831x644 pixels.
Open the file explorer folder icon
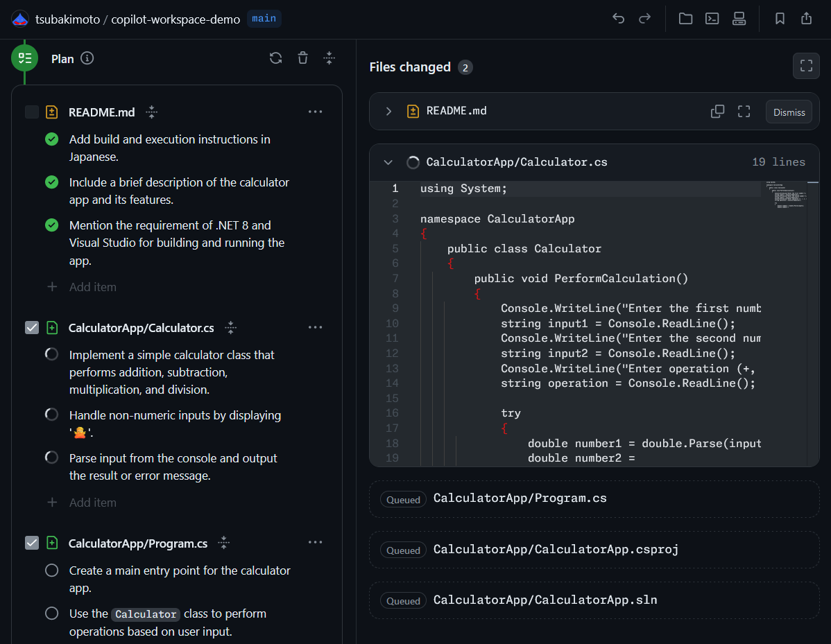(x=685, y=19)
